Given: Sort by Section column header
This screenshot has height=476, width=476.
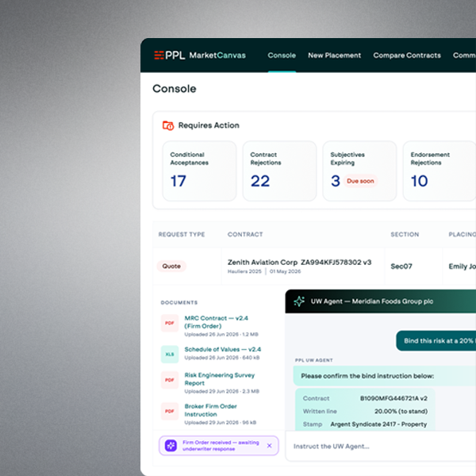Looking at the screenshot, I should [x=405, y=234].
